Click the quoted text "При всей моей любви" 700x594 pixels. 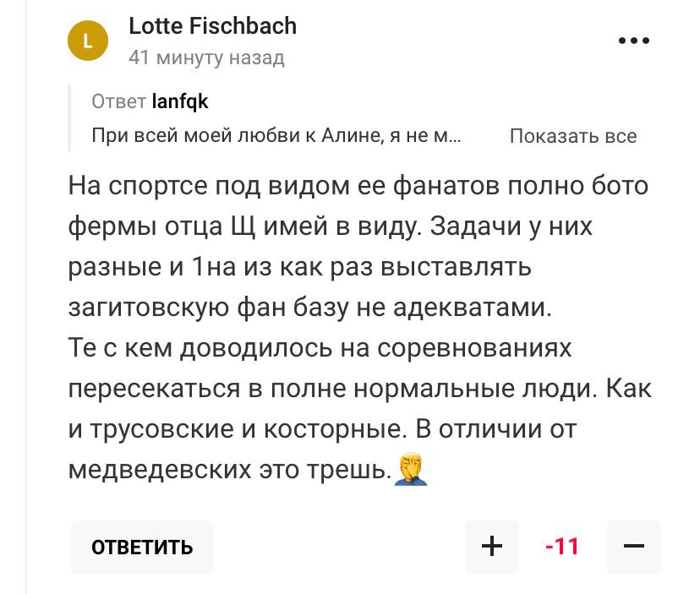pos(276,137)
